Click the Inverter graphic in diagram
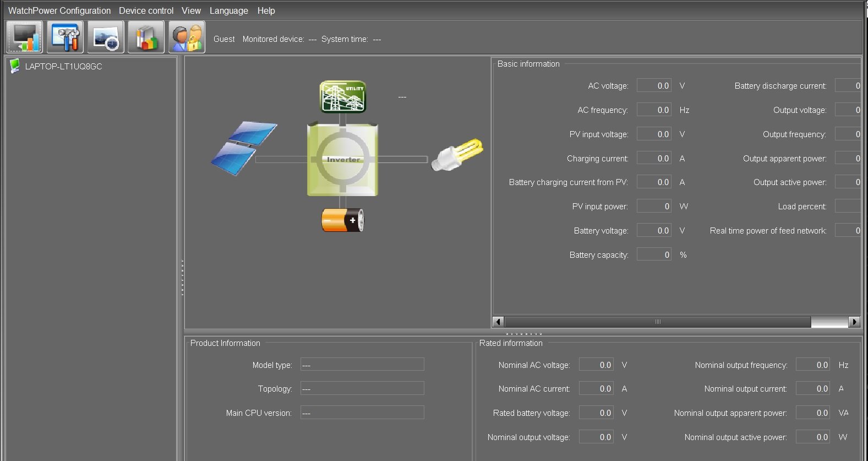Screen dimensions: 868x461 [x=342, y=160]
